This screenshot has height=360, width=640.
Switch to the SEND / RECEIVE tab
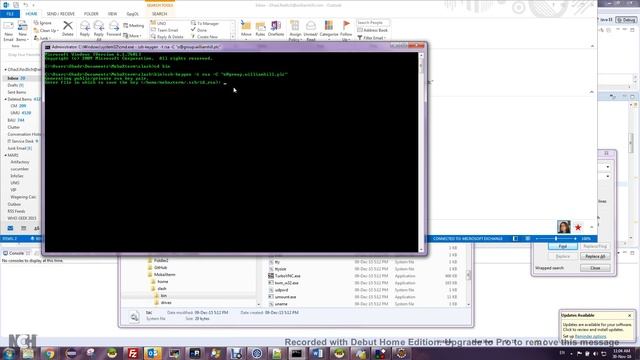pyautogui.click(x=60, y=14)
